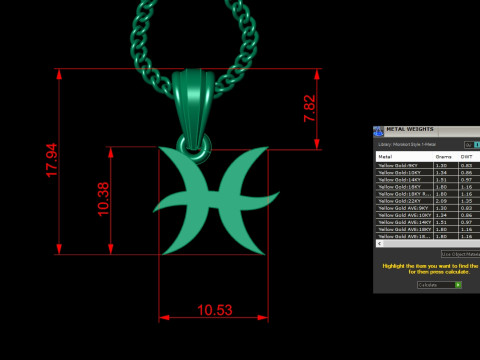Select the Yellow Gold AVE:14KY row
Screen dimensions: 480x360
coord(428,222)
